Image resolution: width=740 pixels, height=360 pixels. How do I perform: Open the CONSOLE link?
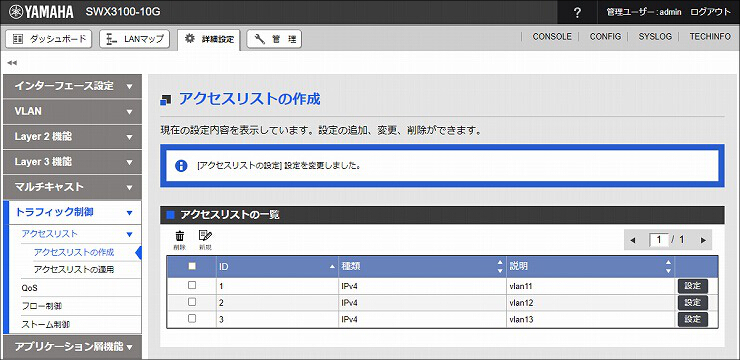click(552, 36)
